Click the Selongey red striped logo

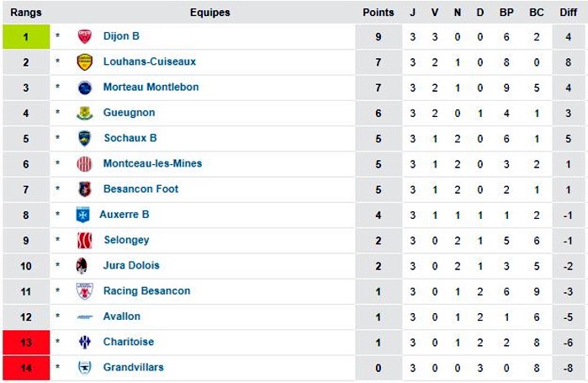pyautogui.click(x=84, y=241)
